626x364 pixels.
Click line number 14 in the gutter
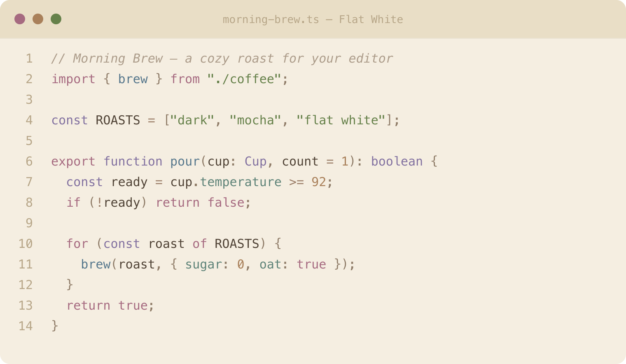26,326
